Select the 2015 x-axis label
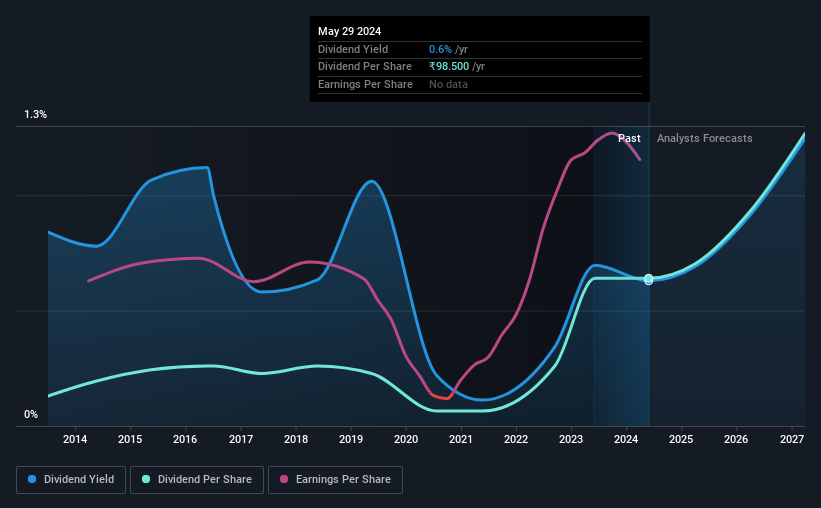The height and width of the screenshot is (508, 821). point(130,439)
